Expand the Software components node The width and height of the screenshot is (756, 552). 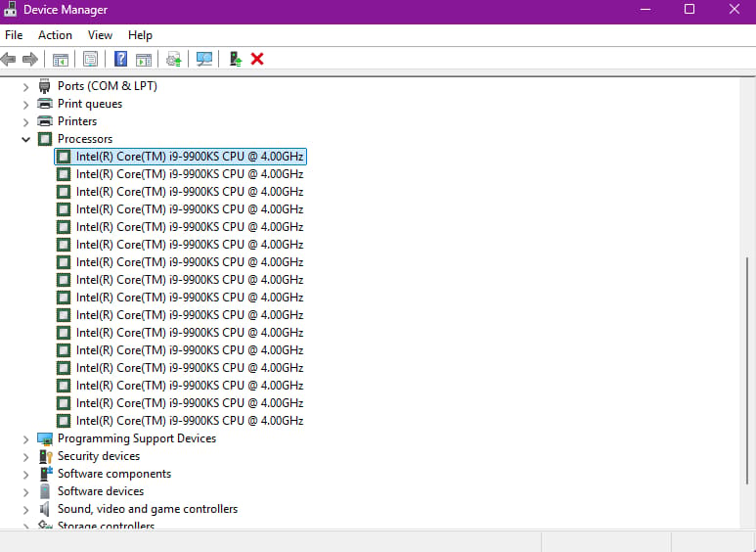[x=26, y=475]
